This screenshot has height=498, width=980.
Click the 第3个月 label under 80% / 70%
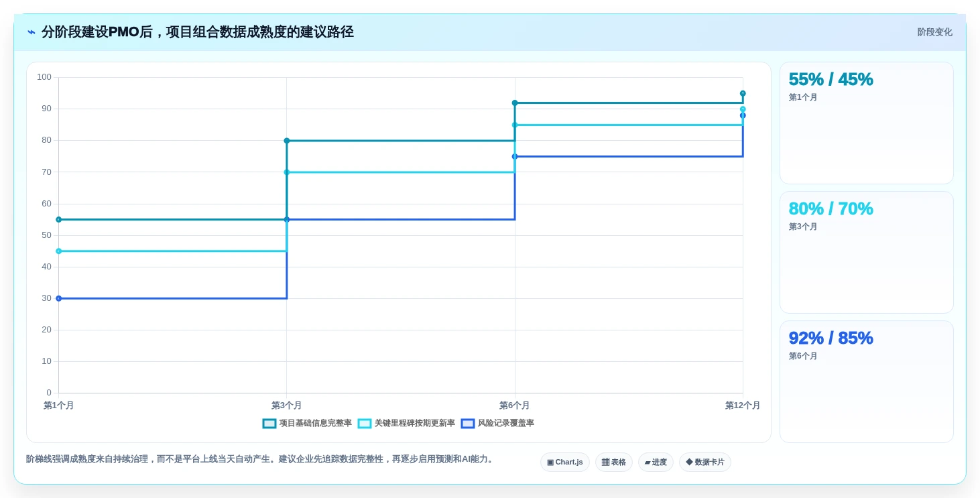coord(803,227)
